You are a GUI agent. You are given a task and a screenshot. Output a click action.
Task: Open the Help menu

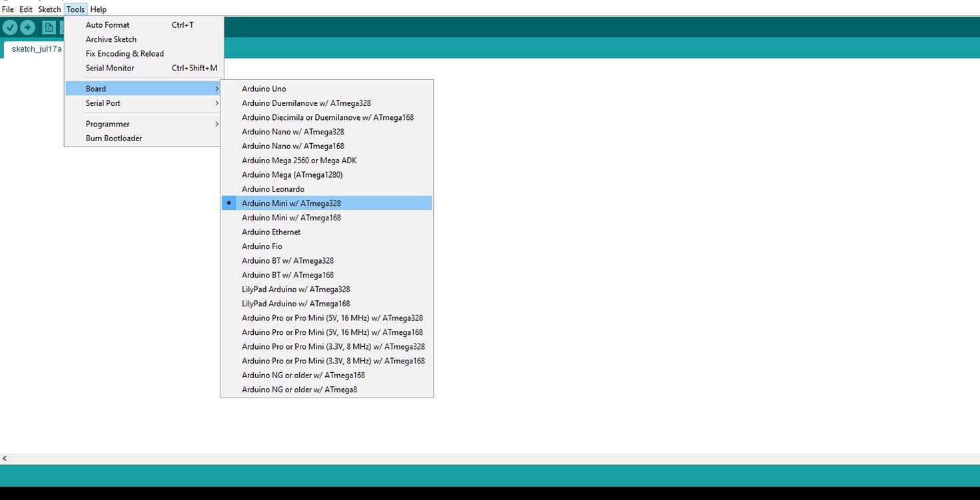[99, 9]
